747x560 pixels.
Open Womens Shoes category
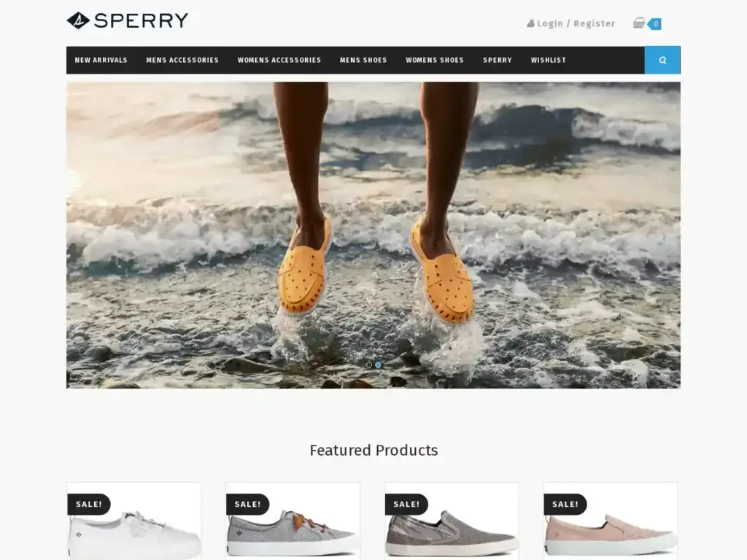pos(435,60)
